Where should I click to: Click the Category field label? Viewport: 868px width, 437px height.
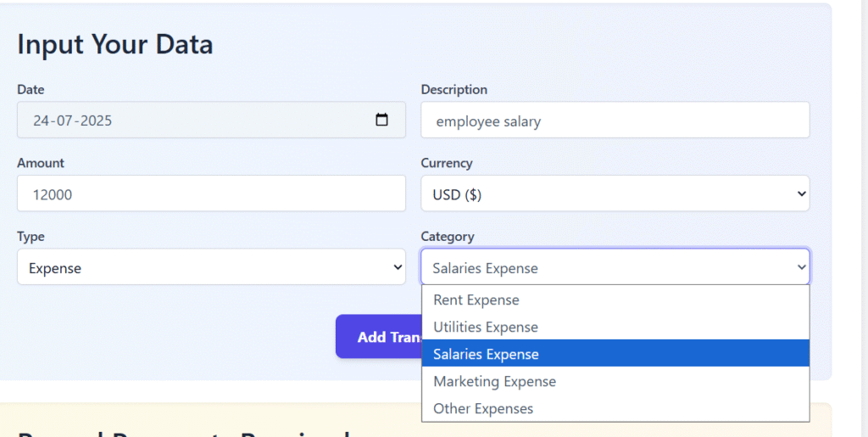448,237
